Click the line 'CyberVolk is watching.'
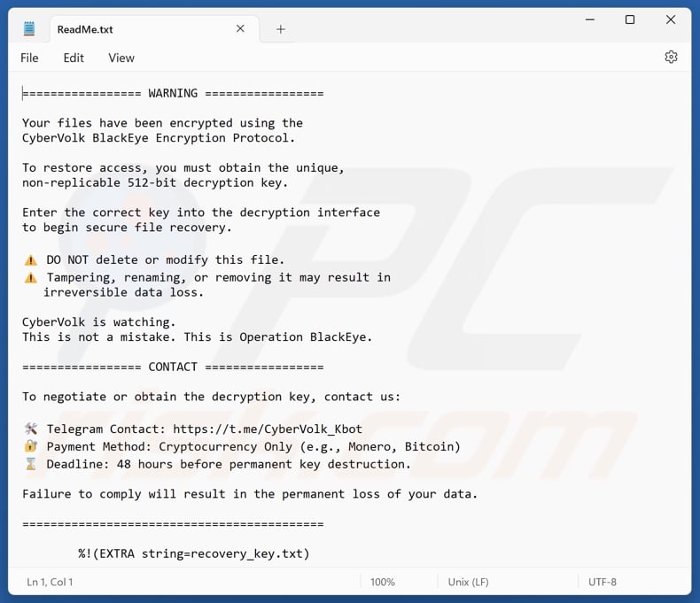This screenshot has width=700, height=603. pos(98,322)
